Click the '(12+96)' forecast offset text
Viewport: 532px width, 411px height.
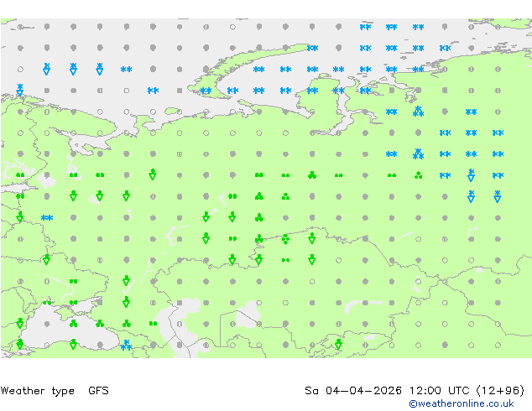coord(500,391)
